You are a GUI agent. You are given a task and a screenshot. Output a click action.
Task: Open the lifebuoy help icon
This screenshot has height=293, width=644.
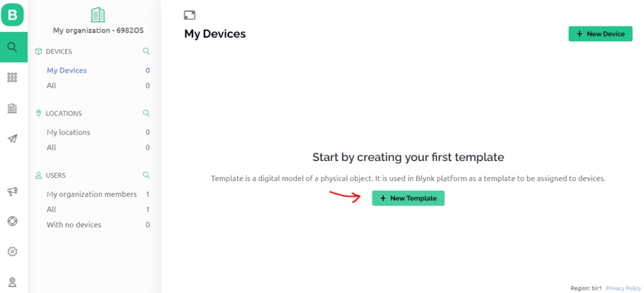(x=13, y=221)
